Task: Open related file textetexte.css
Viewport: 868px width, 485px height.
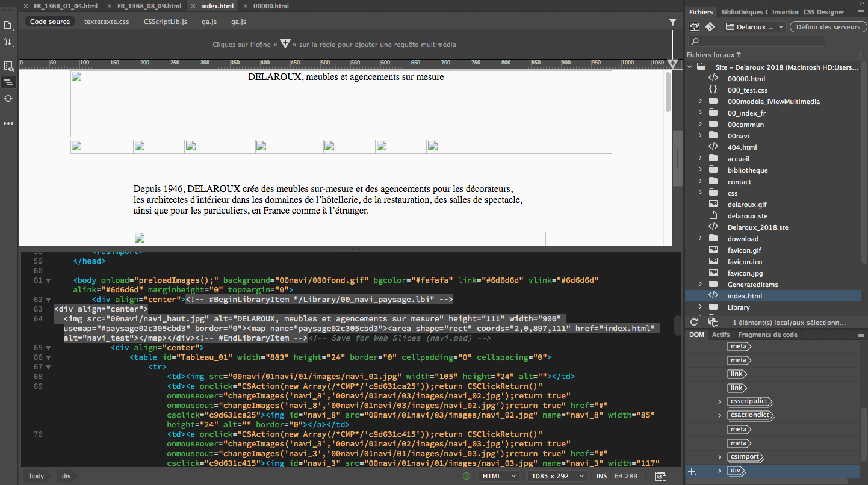Action: [x=107, y=22]
